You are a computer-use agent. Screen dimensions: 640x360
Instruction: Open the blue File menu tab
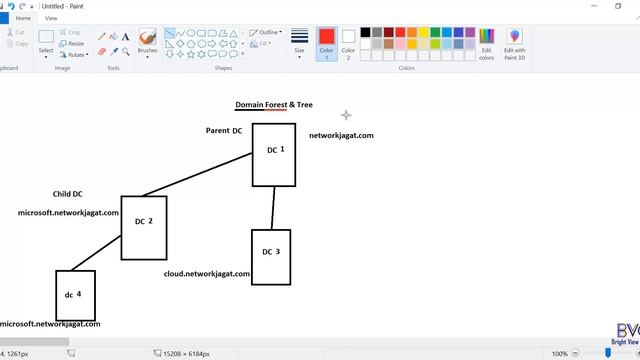click(4, 18)
